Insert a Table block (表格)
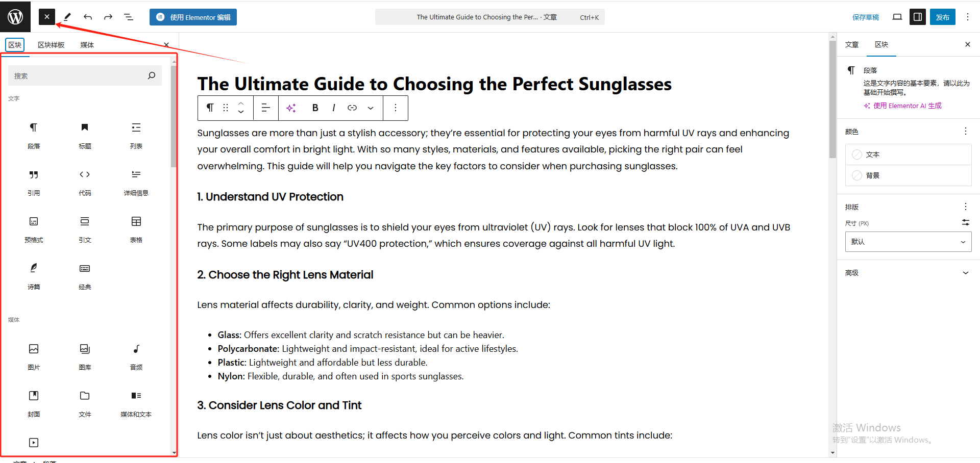 [136, 227]
